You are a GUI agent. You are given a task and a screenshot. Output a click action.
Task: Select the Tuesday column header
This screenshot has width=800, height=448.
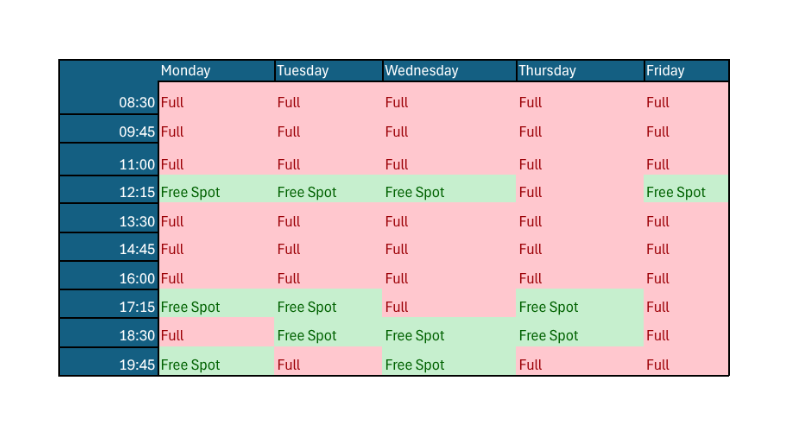[x=329, y=70]
